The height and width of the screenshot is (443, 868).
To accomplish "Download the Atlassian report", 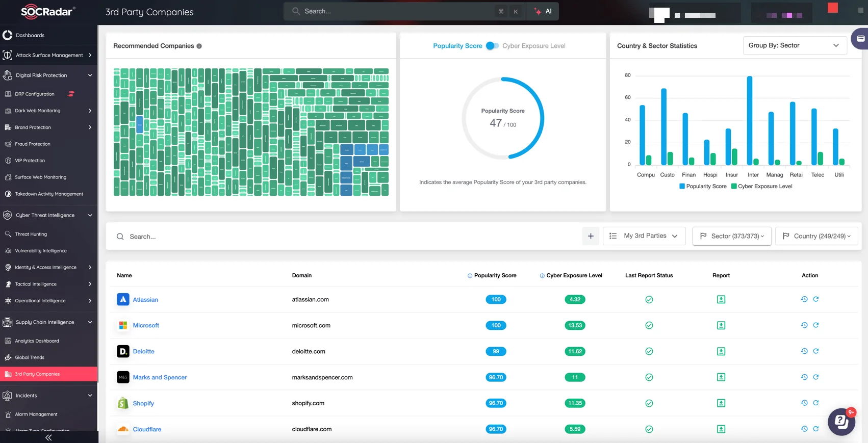I will pos(721,300).
